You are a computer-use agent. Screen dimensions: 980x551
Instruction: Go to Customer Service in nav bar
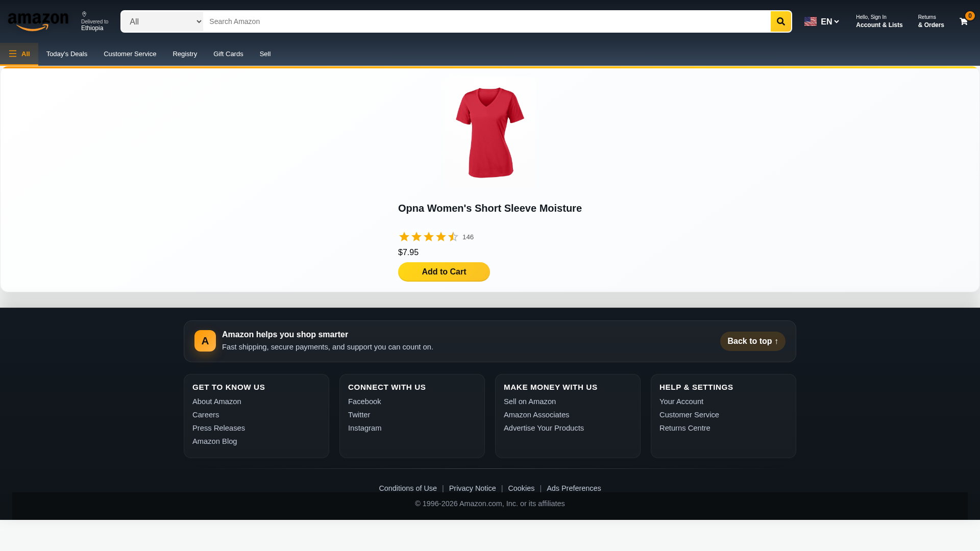pyautogui.click(x=130, y=54)
